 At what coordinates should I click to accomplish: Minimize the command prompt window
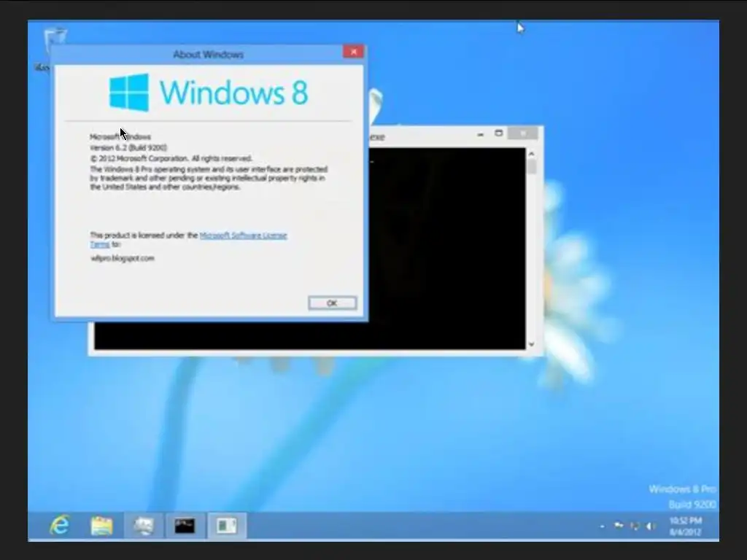(480, 134)
